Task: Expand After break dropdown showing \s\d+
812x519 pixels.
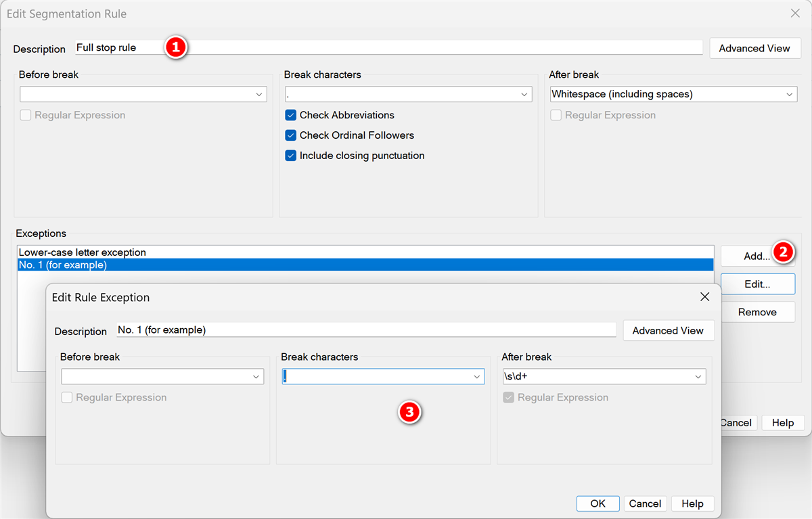Action: click(698, 377)
